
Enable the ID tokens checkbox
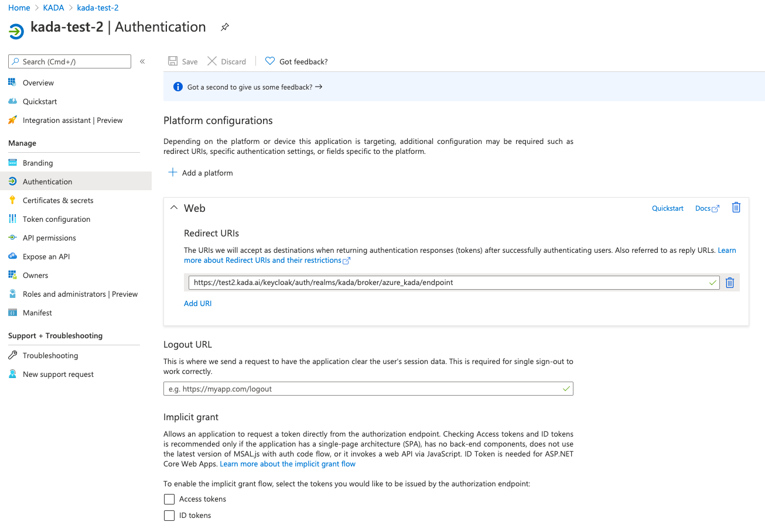[x=169, y=515]
